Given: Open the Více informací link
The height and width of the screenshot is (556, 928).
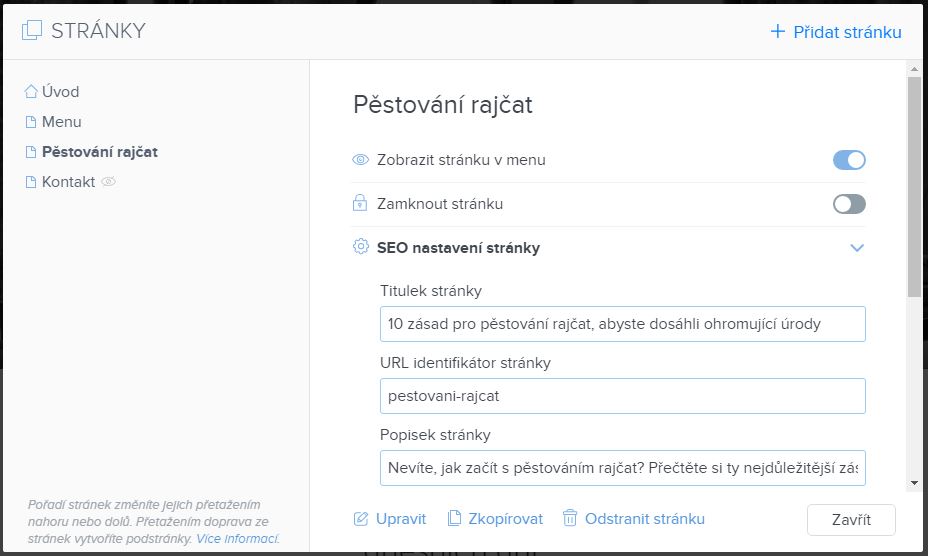Looking at the screenshot, I should pyautogui.click(x=238, y=539).
